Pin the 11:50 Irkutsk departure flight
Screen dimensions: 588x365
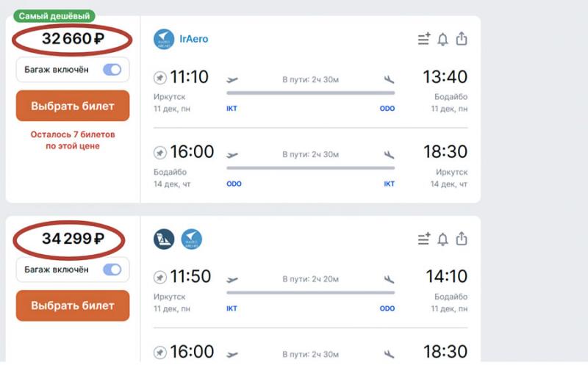tap(159, 277)
